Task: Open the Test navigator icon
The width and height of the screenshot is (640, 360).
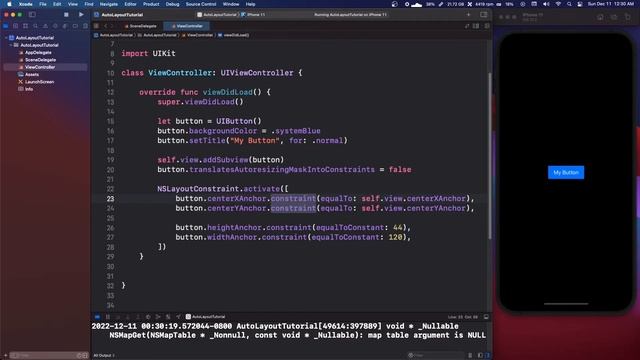Action: pyautogui.click(x=55, y=26)
